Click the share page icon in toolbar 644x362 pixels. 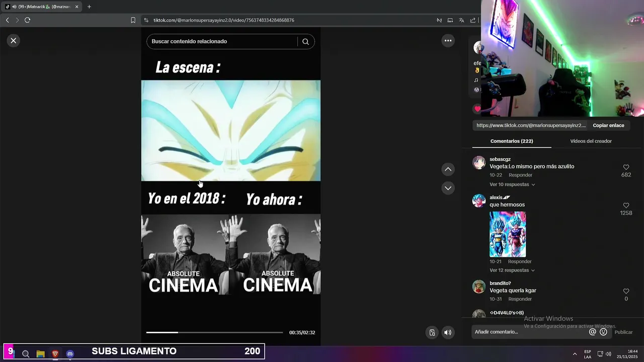(473, 20)
